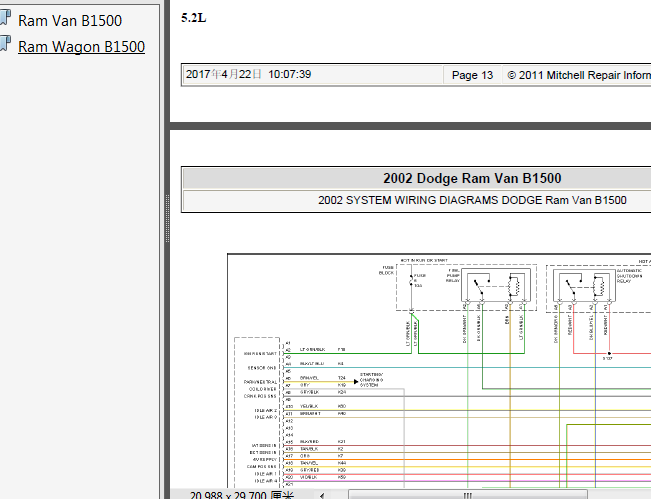Image resolution: width=651 pixels, height=499 pixels.
Task: Click the horizontal scrollbar thumb
Action: pyautogui.click(x=468, y=495)
